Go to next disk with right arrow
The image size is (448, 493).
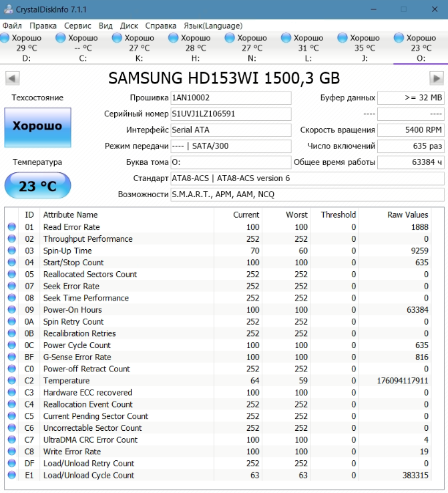click(437, 78)
